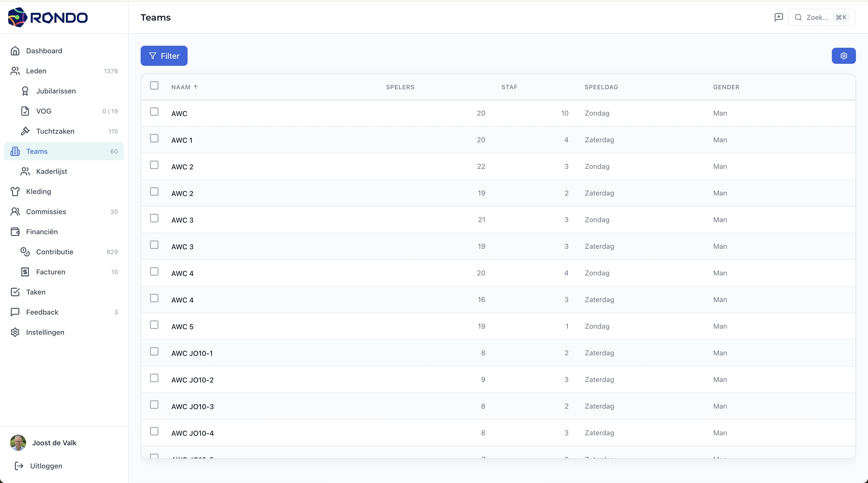Focus the Zoek search field

(817, 17)
